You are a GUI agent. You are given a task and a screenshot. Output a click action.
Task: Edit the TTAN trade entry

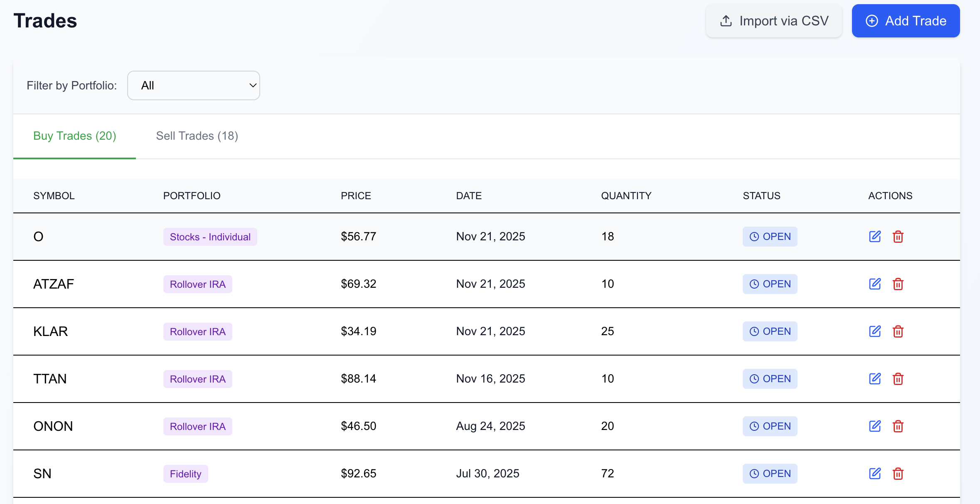tap(875, 378)
